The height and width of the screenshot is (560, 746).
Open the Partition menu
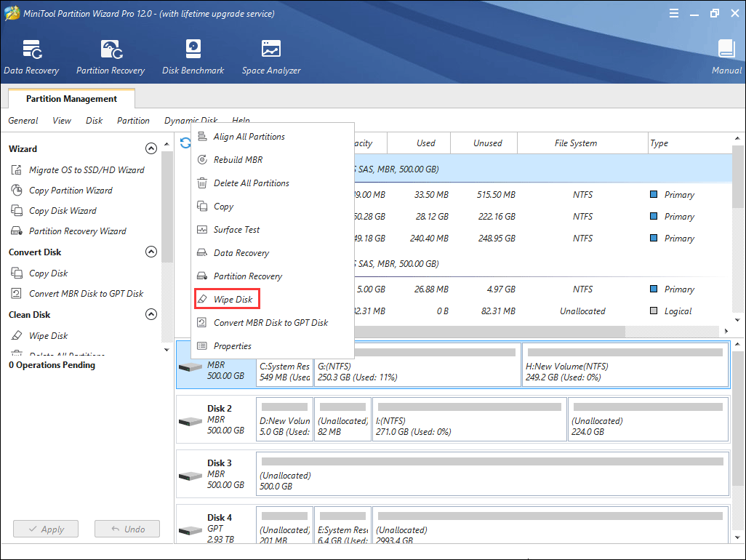133,121
